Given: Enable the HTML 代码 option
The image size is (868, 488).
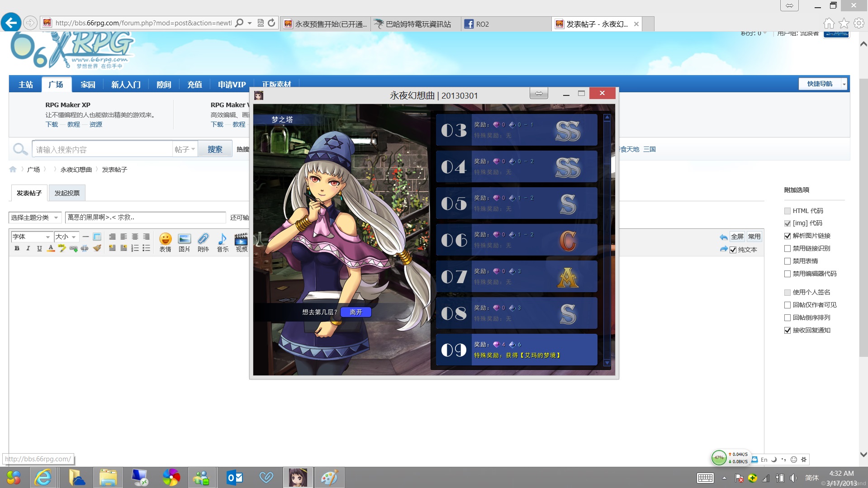Looking at the screenshot, I should point(787,211).
